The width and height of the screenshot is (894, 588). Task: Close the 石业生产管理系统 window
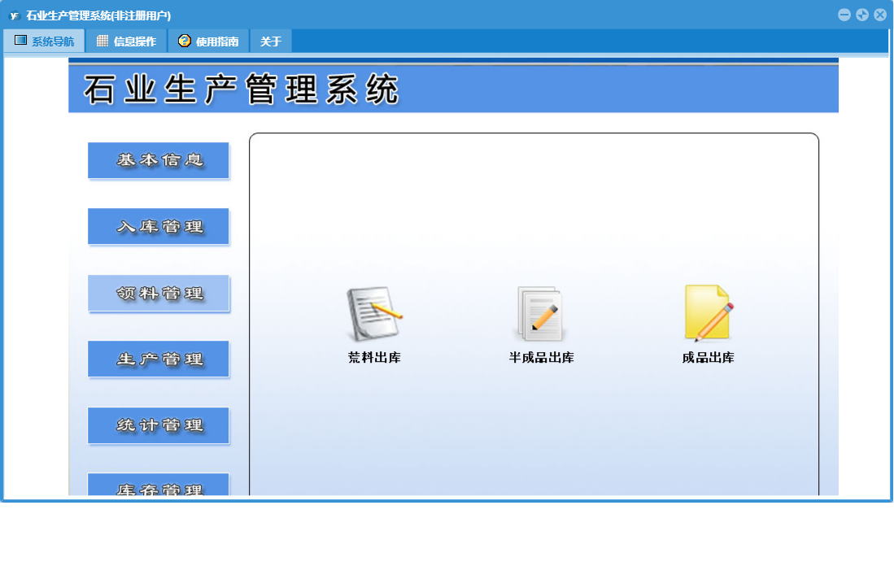coord(879,15)
